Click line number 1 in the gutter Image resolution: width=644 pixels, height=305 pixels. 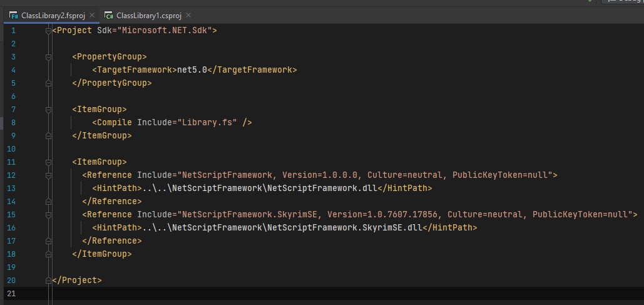(x=14, y=31)
